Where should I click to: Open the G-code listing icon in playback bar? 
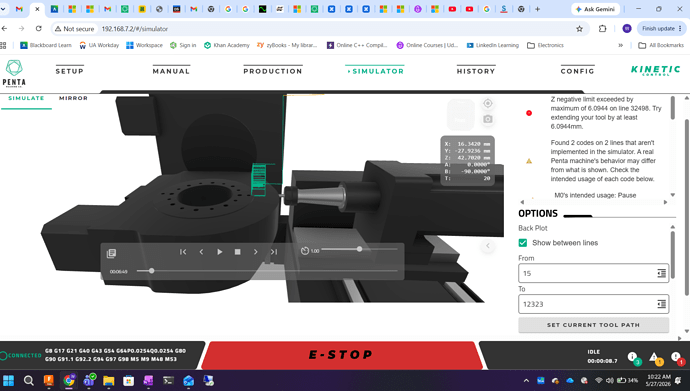click(111, 253)
